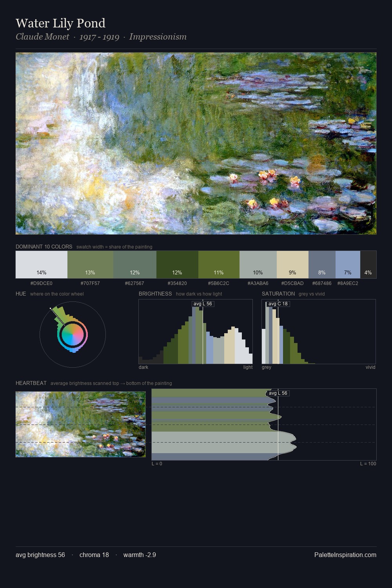Click the 'L = 0' axis label
Screen dimensions: 392x588
157,464
